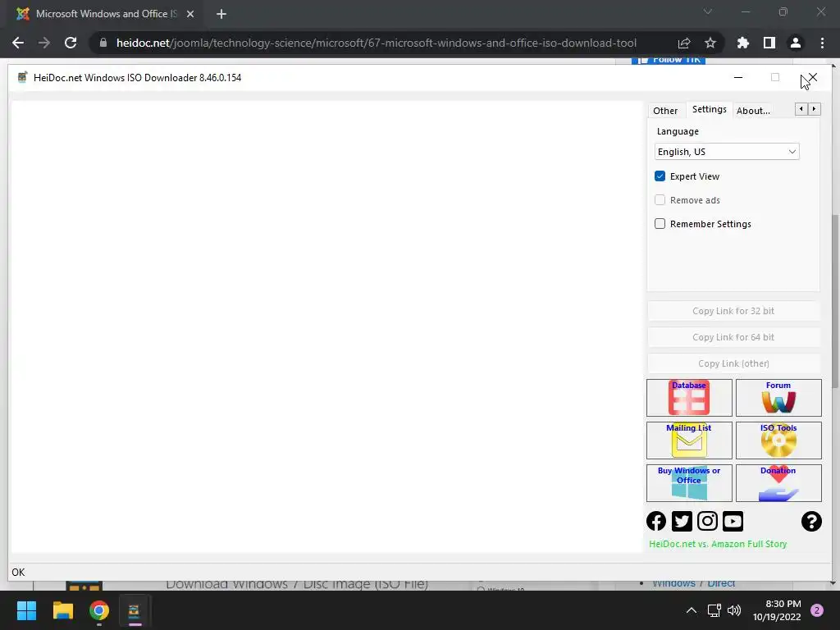Viewport: 840px width, 630px height.
Task: Bookmark this page with the star icon
Action: click(710, 43)
